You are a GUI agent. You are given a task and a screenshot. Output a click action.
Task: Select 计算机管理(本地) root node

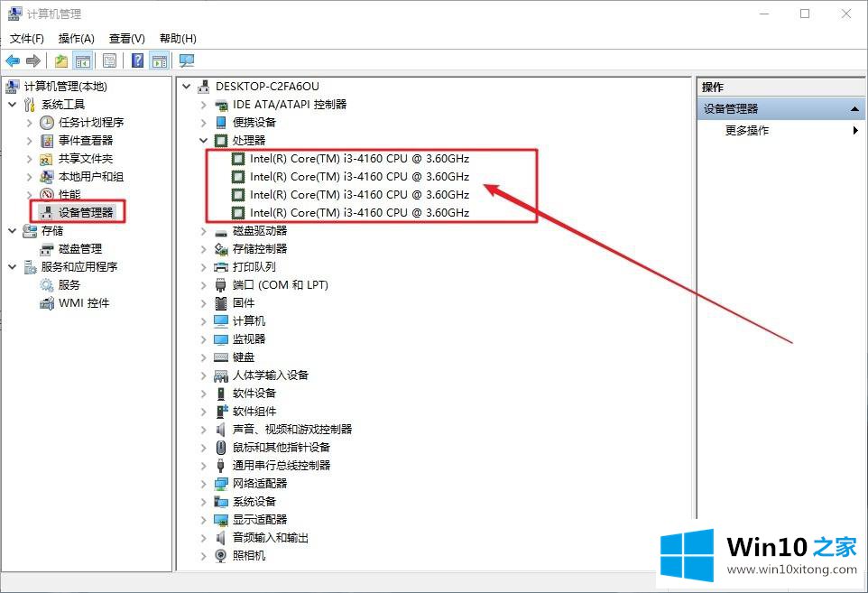point(66,87)
